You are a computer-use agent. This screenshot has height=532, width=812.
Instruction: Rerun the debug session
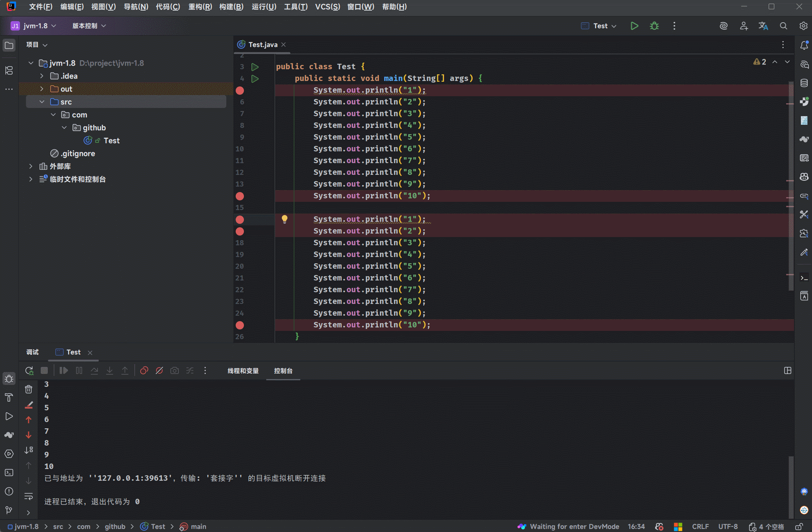point(29,370)
